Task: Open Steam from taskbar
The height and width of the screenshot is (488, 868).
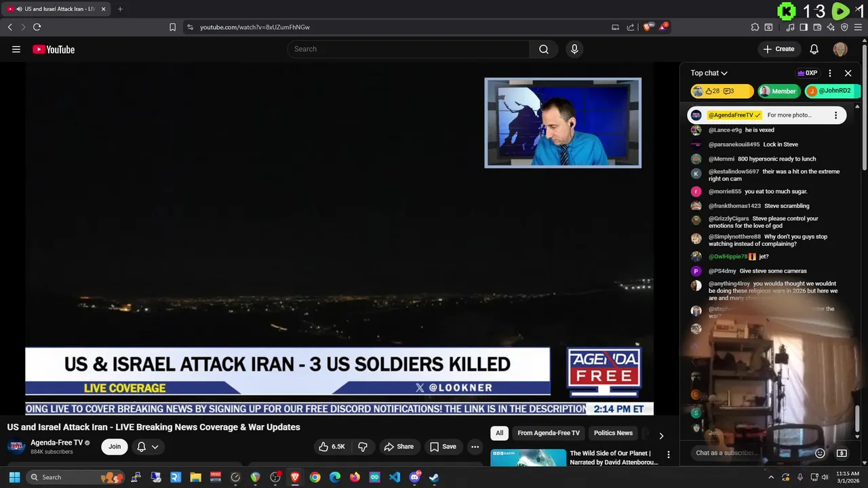Action: click(x=434, y=477)
